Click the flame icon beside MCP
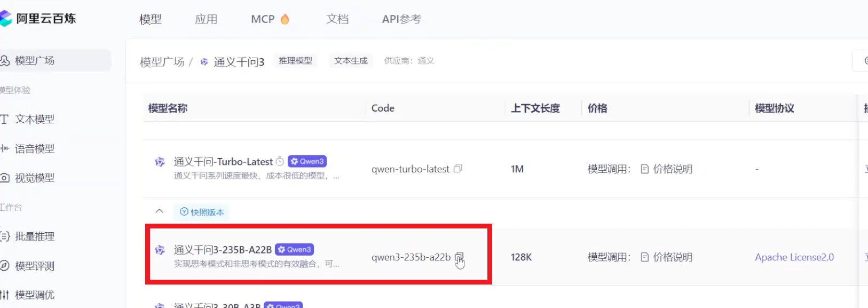 point(285,19)
